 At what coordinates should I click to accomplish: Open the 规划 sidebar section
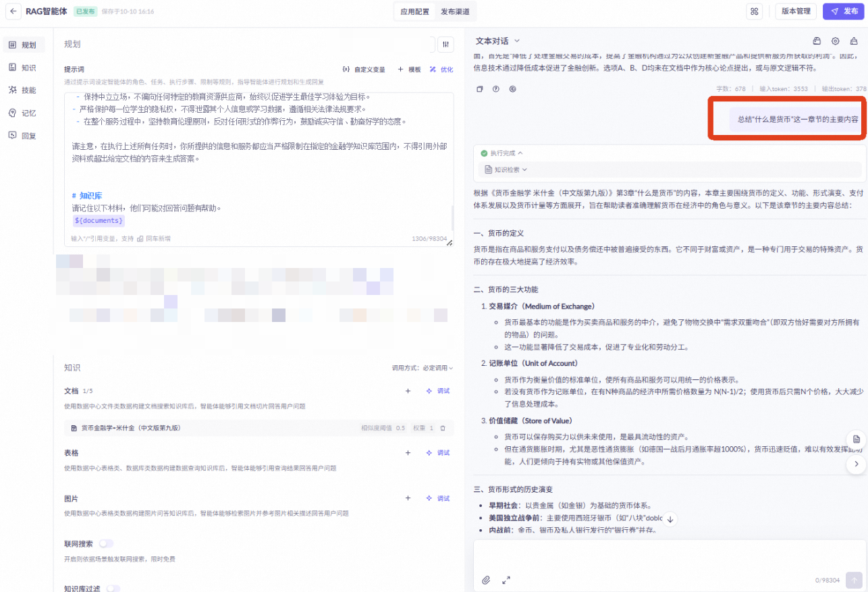(x=23, y=45)
